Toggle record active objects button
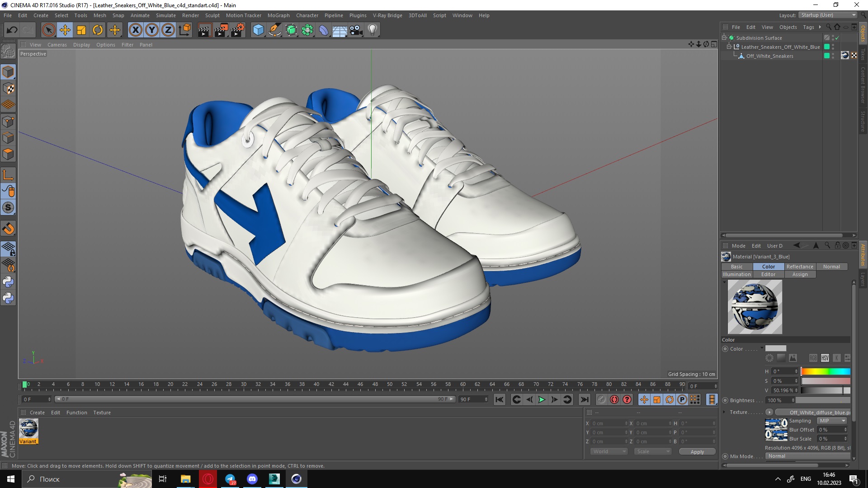The height and width of the screenshot is (488, 868). [601, 399]
